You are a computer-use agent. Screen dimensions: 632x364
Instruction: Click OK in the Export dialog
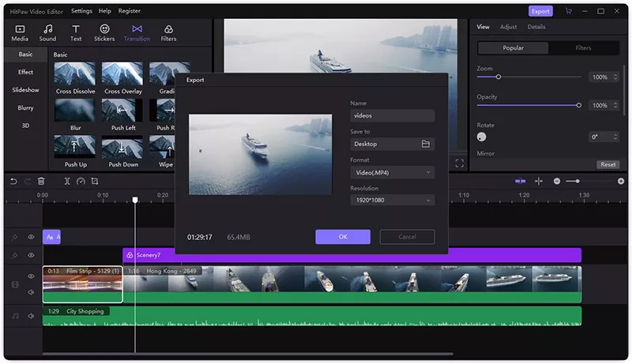pyautogui.click(x=343, y=237)
